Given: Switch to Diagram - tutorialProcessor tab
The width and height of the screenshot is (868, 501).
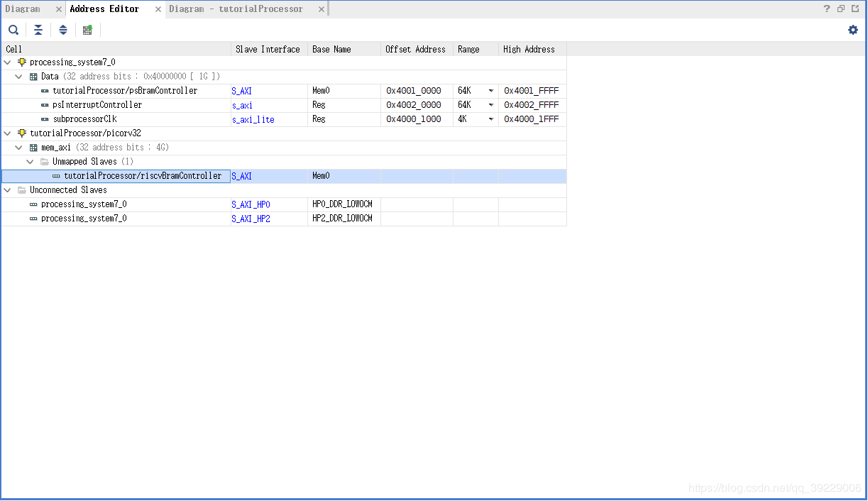Looking at the screenshot, I should click(x=236, y=9).
